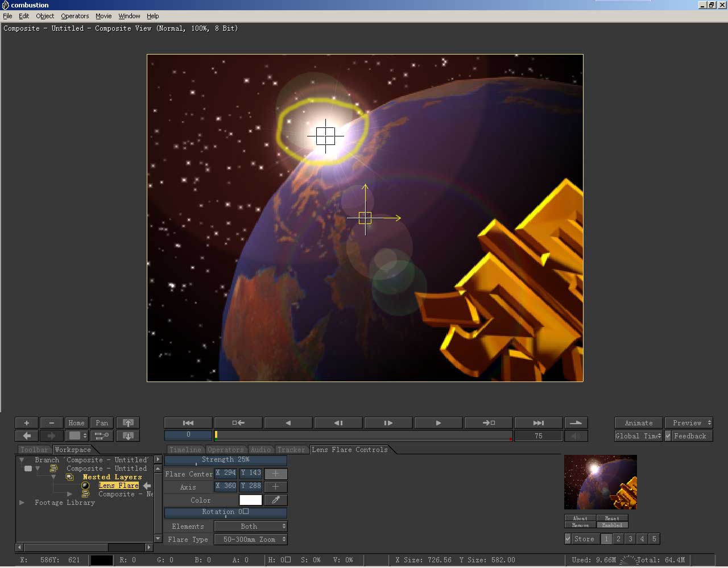Toggle the Store checkbox
Image resolution: width=728 pixels, height=568 pixels.
coord(568,539)
